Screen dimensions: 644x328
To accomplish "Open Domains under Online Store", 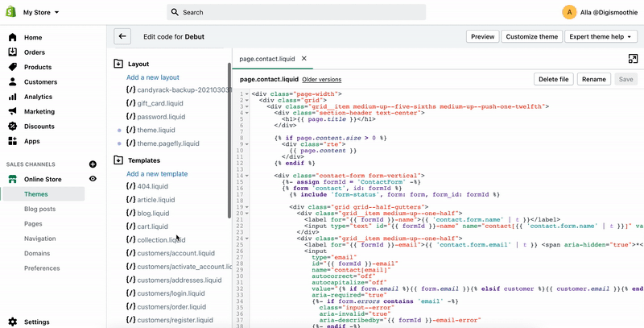I will tap(37, 253).
